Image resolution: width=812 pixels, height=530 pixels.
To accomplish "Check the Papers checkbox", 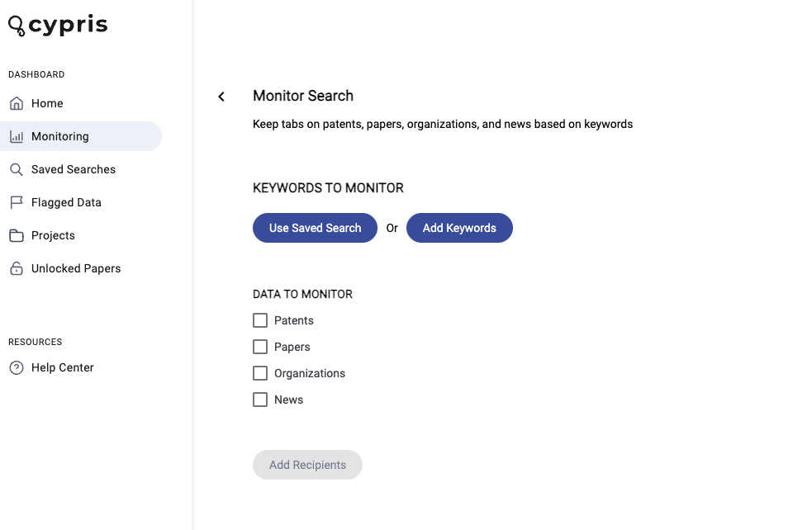I will 260,347.
